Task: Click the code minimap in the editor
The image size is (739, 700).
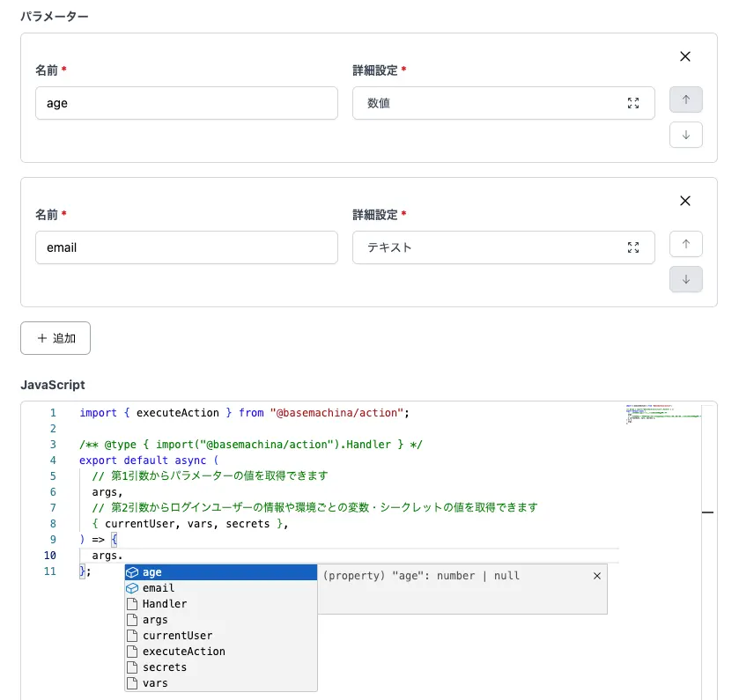Action: [x=662, y=415]
